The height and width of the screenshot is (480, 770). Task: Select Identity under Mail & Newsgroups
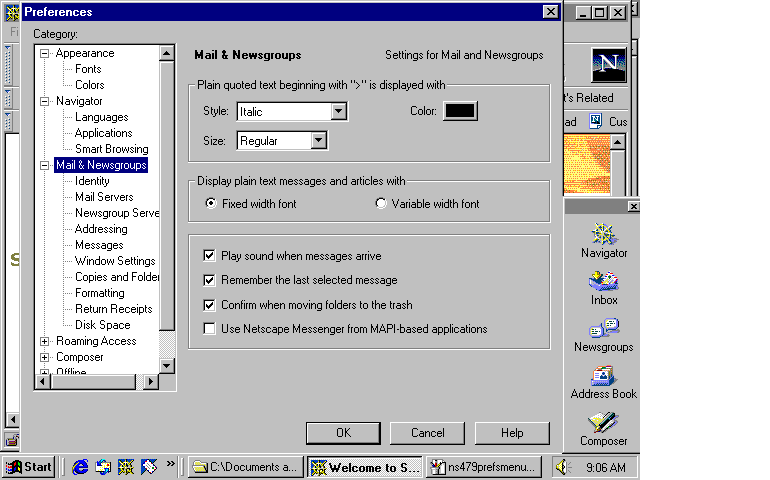(x=92, y=181)
